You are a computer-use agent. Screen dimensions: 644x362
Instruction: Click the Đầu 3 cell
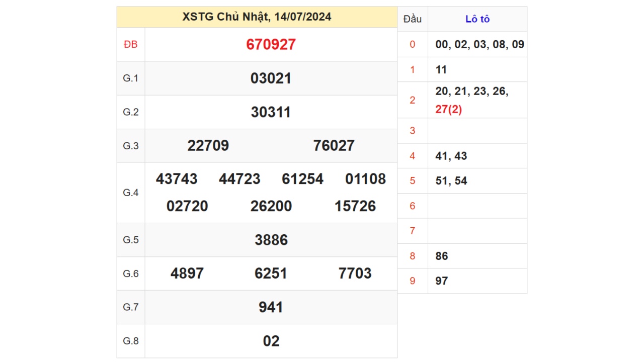click(413, 131)
